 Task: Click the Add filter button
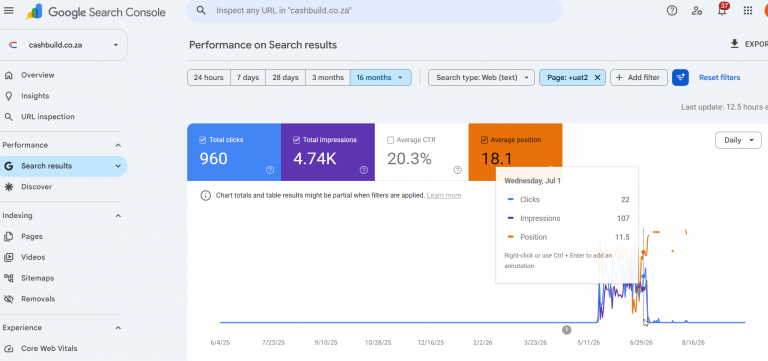tap(639, 77)
